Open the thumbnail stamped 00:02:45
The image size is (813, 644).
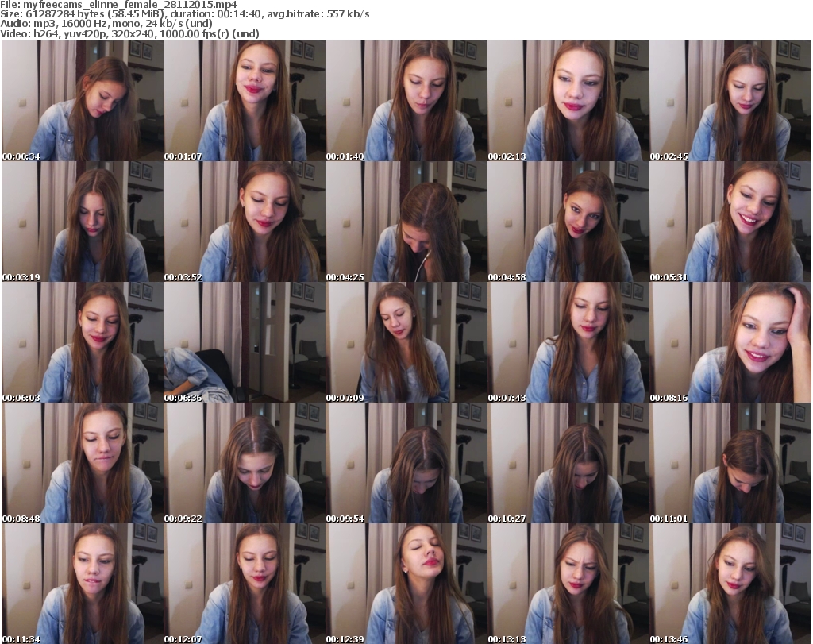point(730,101)
